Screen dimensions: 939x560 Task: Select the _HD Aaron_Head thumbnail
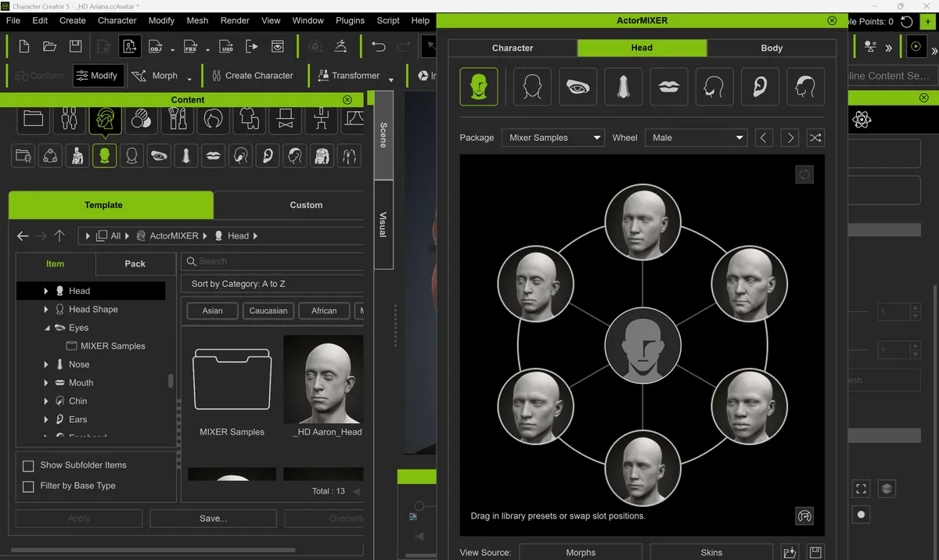coord(323,386)
